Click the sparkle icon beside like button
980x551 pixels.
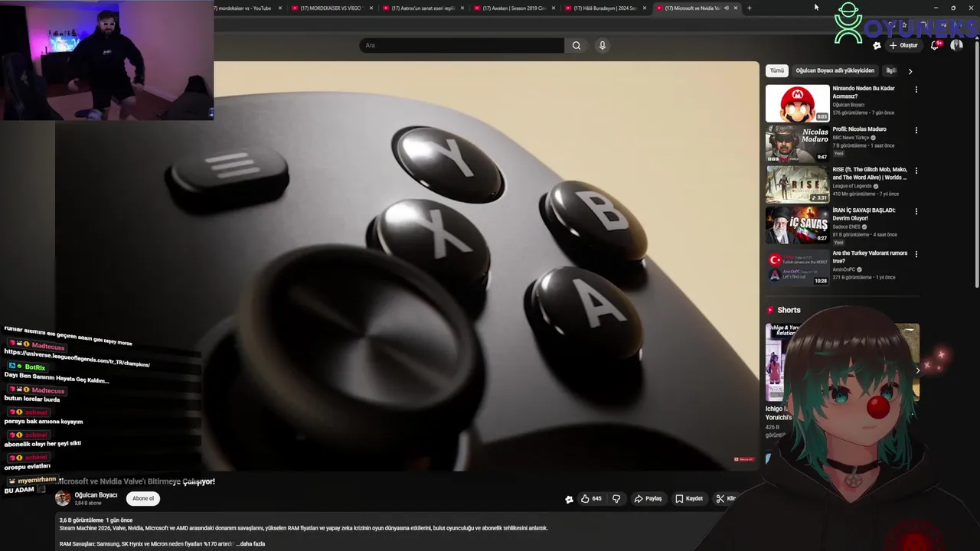(x=569, y=499)
